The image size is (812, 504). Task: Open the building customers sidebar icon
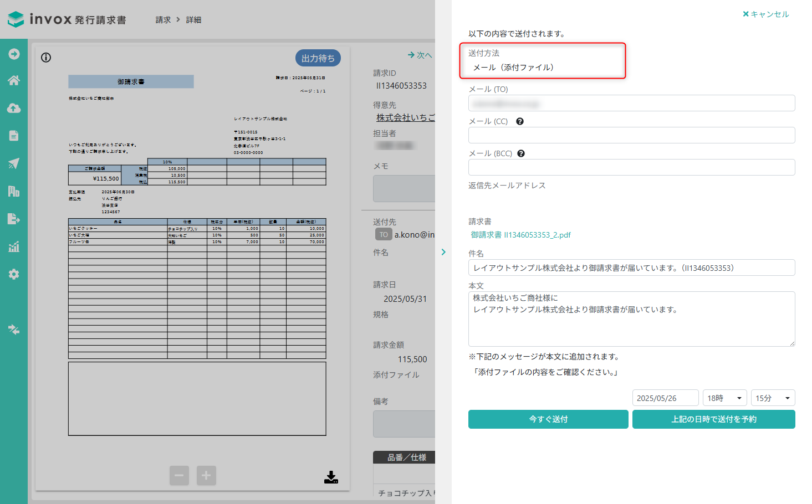point(14,191)
